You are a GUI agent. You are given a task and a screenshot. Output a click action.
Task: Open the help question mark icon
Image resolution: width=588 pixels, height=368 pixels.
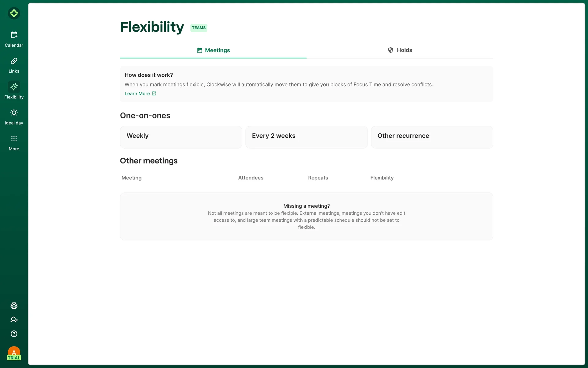tap(14, 334)
